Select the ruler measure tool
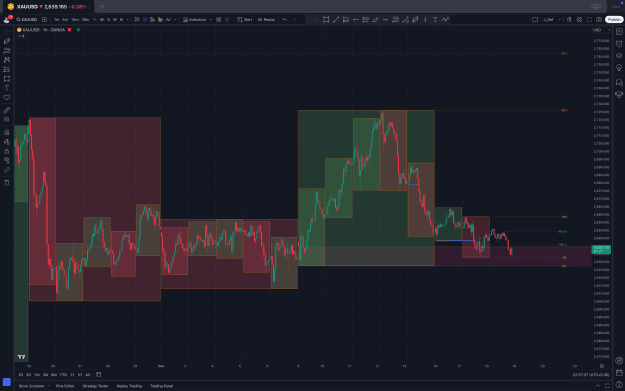625x391 pixels. [x=7, y=110]
